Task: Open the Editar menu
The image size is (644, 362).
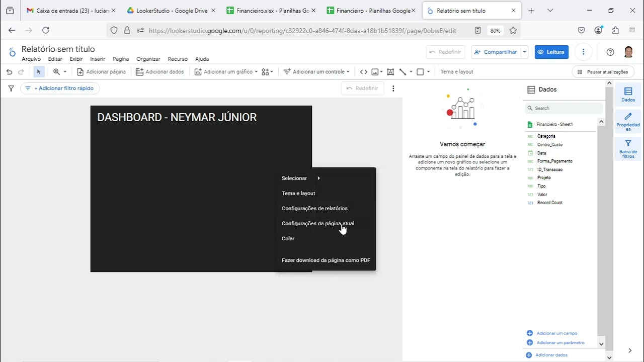Action: (x=55, y=59)
